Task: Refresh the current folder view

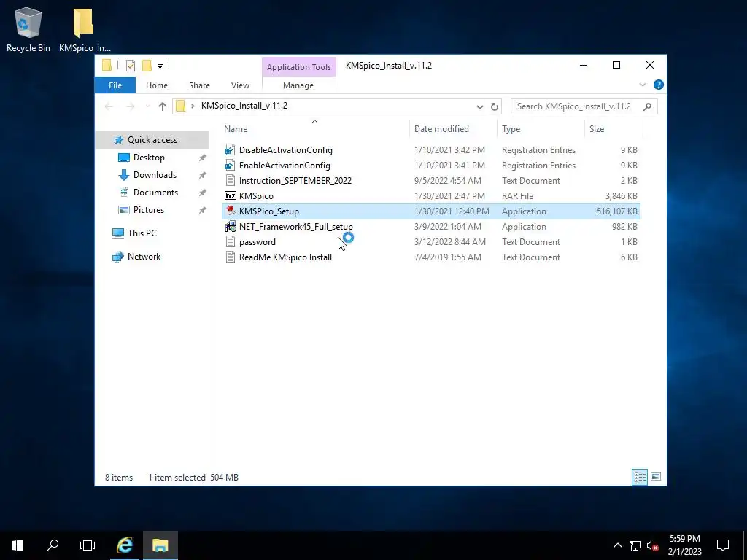Action: pyautogui.click(x=495, y=106)
